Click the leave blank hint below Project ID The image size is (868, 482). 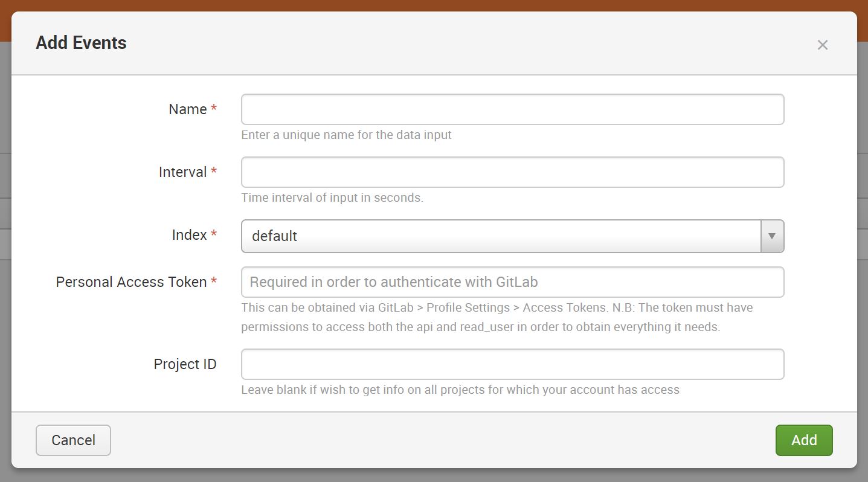pyautogui.click(x=460, y=390)
